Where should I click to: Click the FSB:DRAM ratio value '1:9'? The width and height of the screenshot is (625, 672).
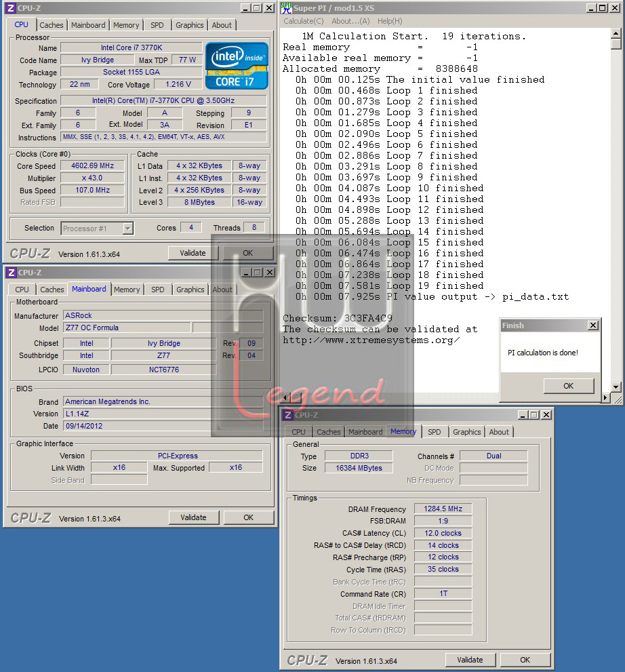point(443,521)
